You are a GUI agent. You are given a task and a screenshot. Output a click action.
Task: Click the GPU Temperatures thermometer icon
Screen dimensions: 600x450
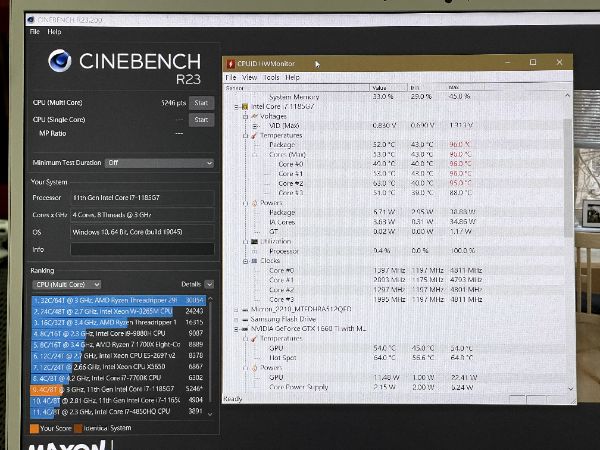254,339
